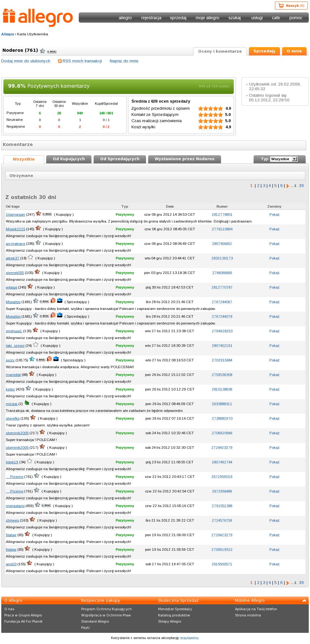Viewport: 310px width, 644px height.
Task: Click the Allegro logo
Action: 38,18
